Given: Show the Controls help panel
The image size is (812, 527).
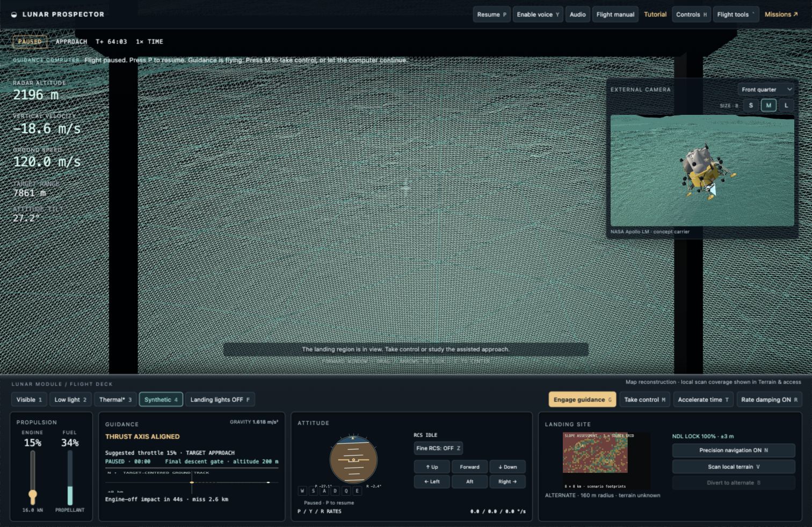Looking at the screenshot, I should [x=691, y=14].
